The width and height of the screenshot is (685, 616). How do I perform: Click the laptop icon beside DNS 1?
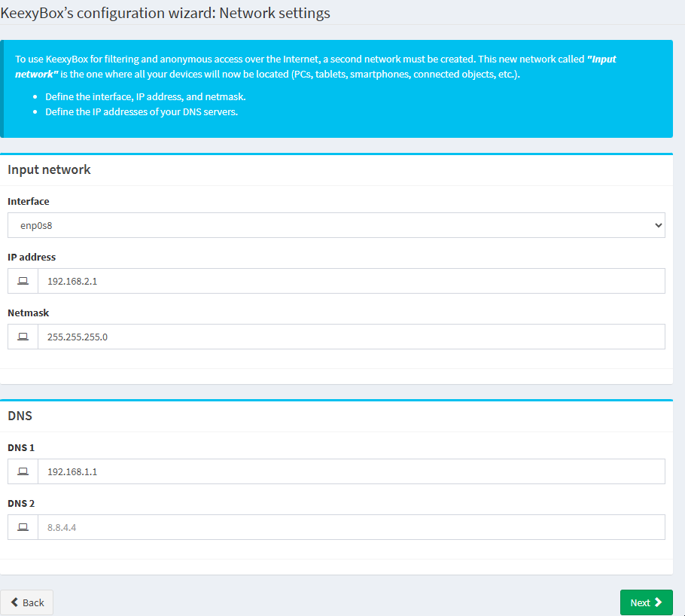(x=23, y=471)
